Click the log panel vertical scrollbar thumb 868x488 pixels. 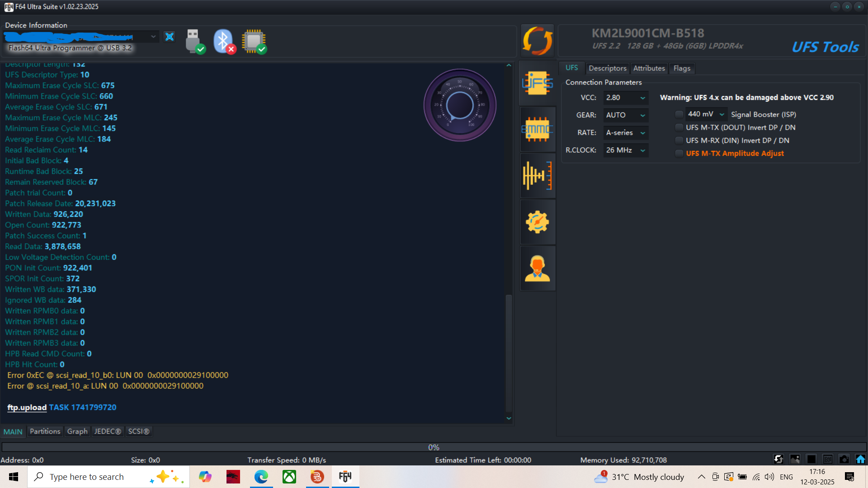click(x=509, y=352)
